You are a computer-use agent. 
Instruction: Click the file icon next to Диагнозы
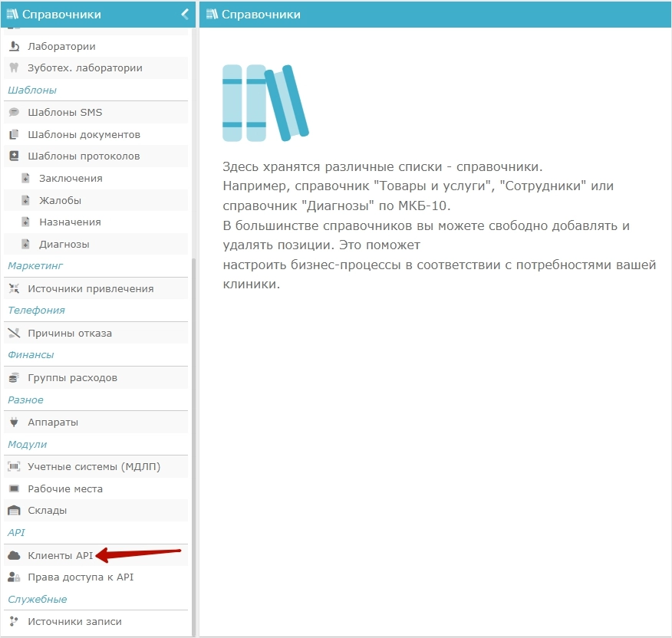click(x=26, y=244)
